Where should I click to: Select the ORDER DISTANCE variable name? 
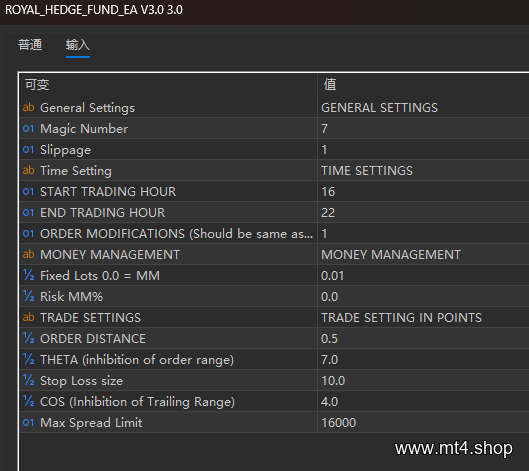pyautogui.click(x=93, y=339)
